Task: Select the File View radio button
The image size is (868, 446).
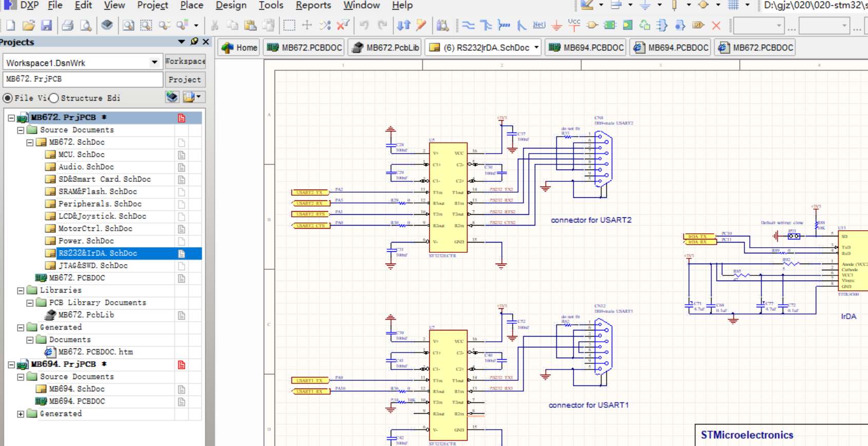Action: pos(8,98)
